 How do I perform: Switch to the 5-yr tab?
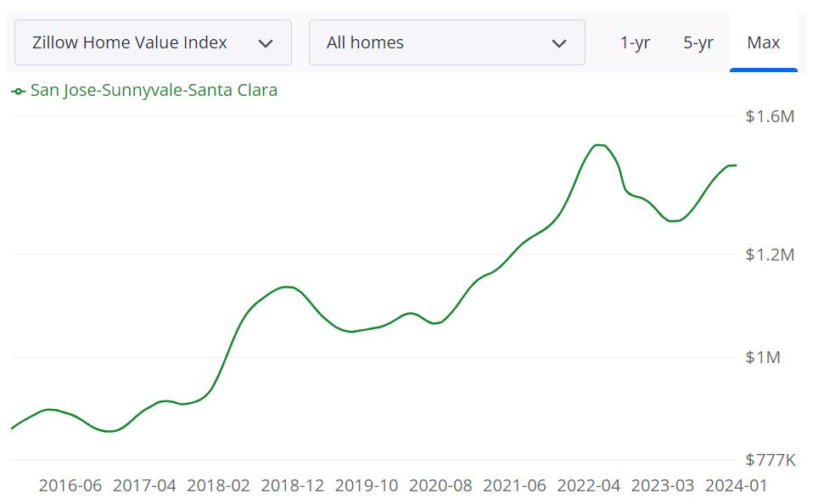(698, 42)
